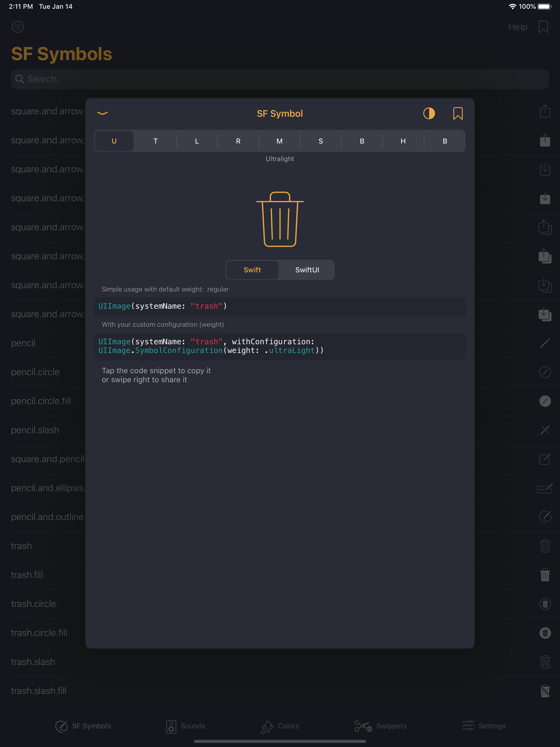Click the trash icon beside trash.fill row
The width and height of the screenshot is (560, 747).
546,574
